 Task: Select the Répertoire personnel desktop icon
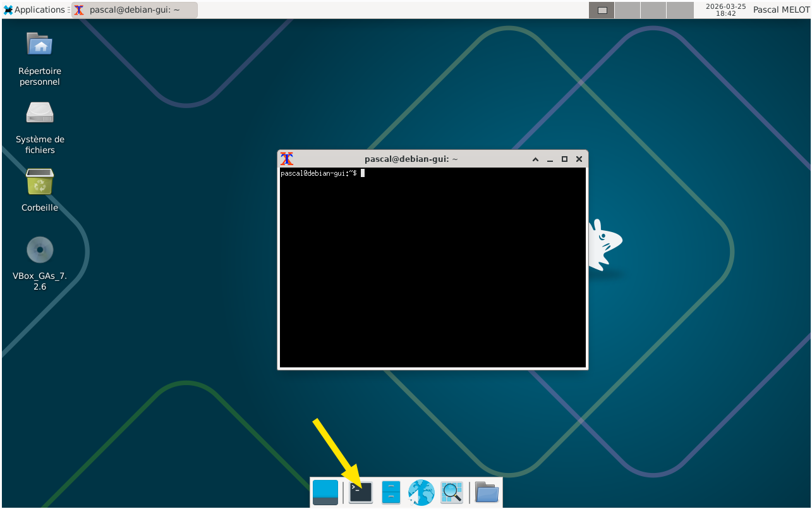40,45
